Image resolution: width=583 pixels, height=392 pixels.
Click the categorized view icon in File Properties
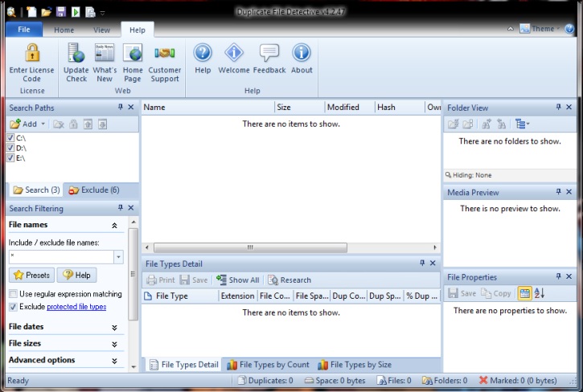pos(524,293)
